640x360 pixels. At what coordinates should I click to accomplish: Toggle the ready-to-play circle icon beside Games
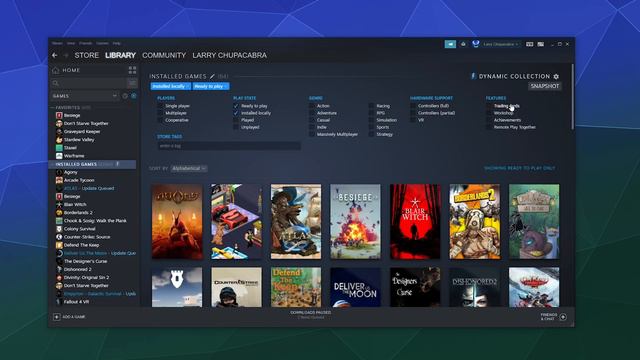(133, 96)
